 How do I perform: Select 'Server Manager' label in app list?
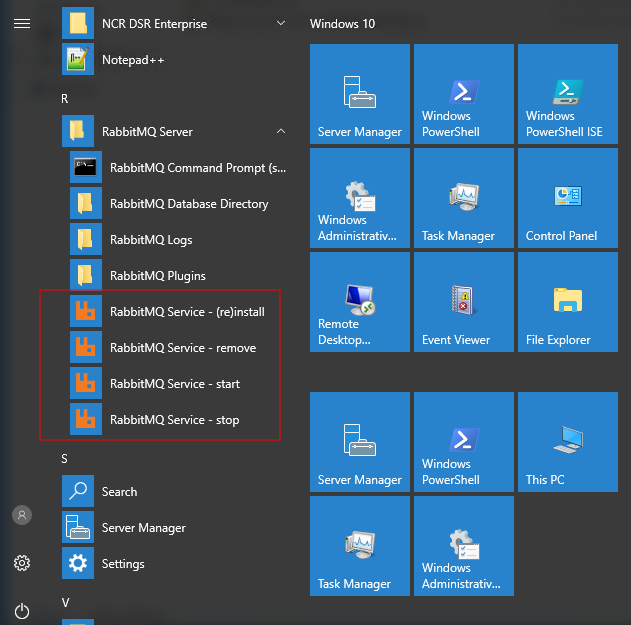[144, 528]
